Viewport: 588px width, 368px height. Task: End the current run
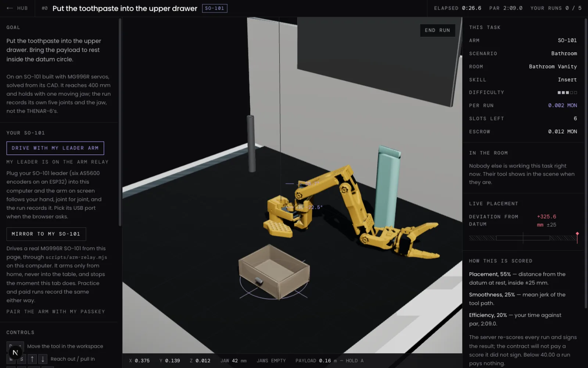[x=437, y=30]
